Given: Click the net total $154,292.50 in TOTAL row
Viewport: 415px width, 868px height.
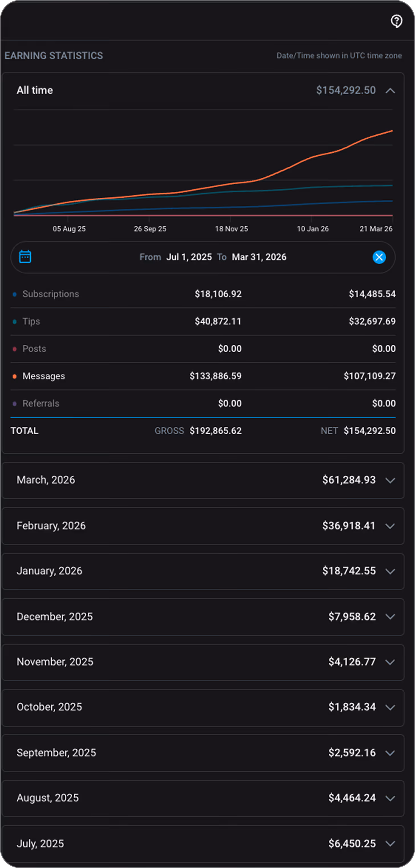Looking at the screenshot, I should [369, 431].
